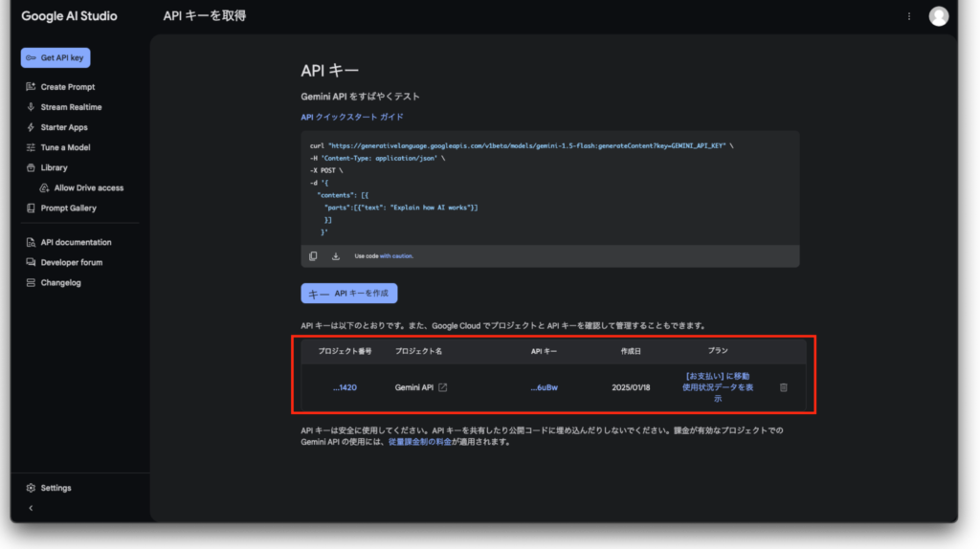This screenshot has height=549, width=980.
Task: Open the 'with caution' link
Action: 396,256
